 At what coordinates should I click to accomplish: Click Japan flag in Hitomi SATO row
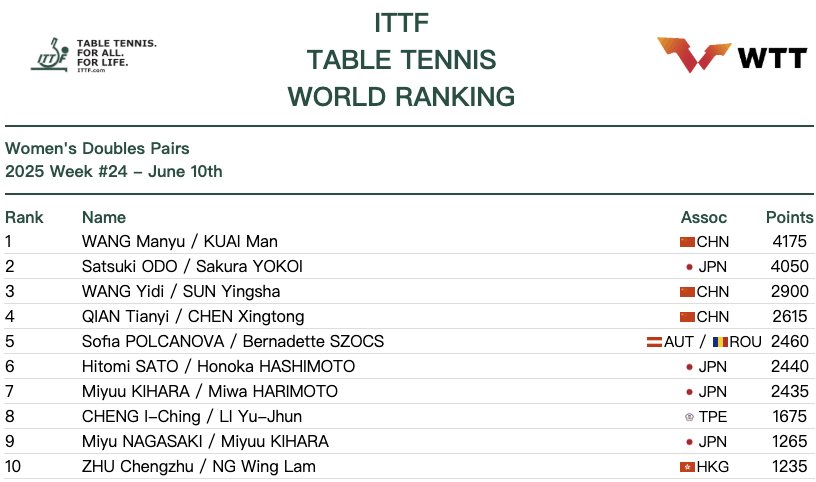coord(689,367)
